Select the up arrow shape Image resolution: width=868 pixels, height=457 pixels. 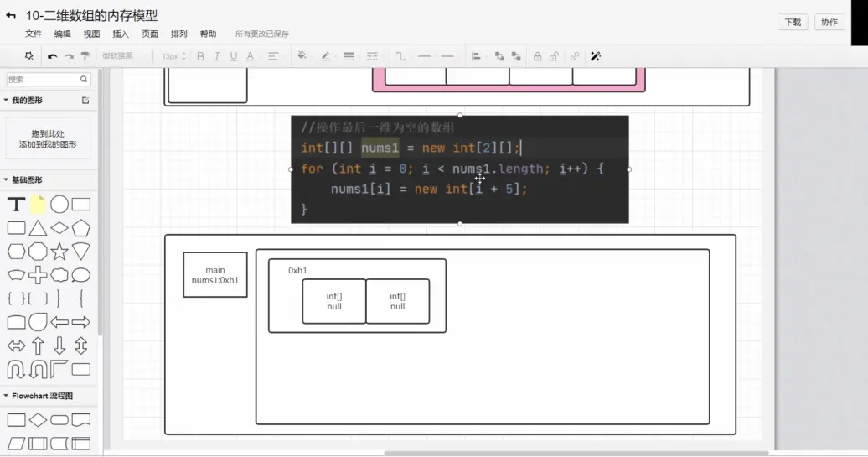point(38,345)
